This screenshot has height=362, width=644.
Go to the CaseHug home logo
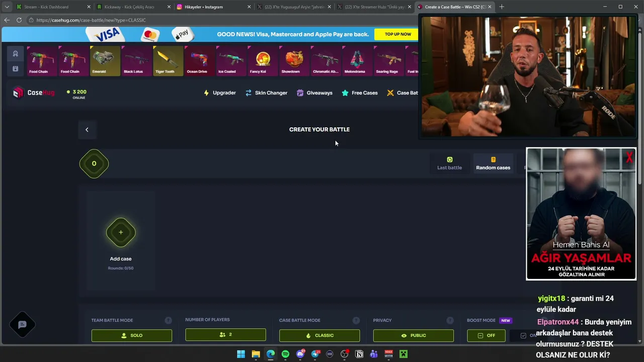point(33,93)
